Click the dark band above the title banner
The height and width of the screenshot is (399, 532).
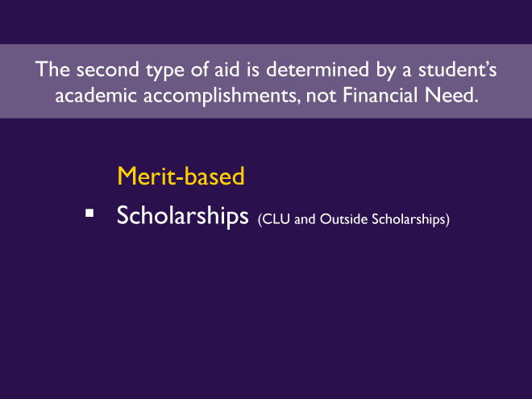[x=266, y=22]
